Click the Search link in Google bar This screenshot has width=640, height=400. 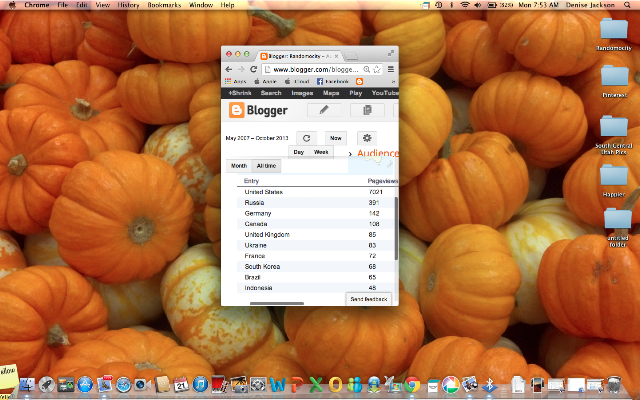click(271, 93)
